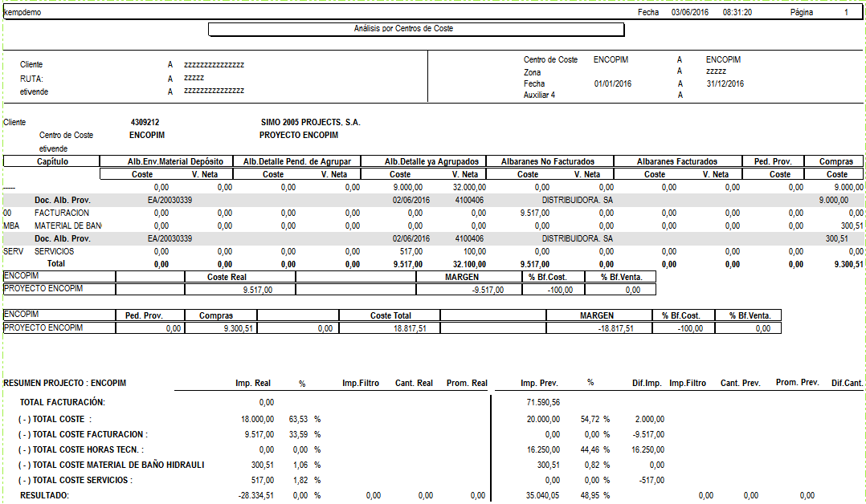Click the percentage '33,59'

298,434
